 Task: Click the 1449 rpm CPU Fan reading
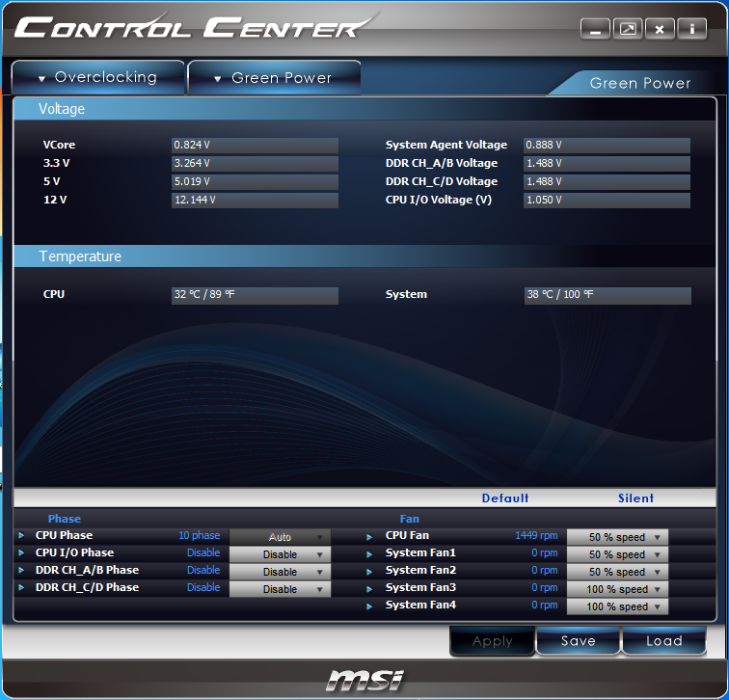[x=536, y=535]
